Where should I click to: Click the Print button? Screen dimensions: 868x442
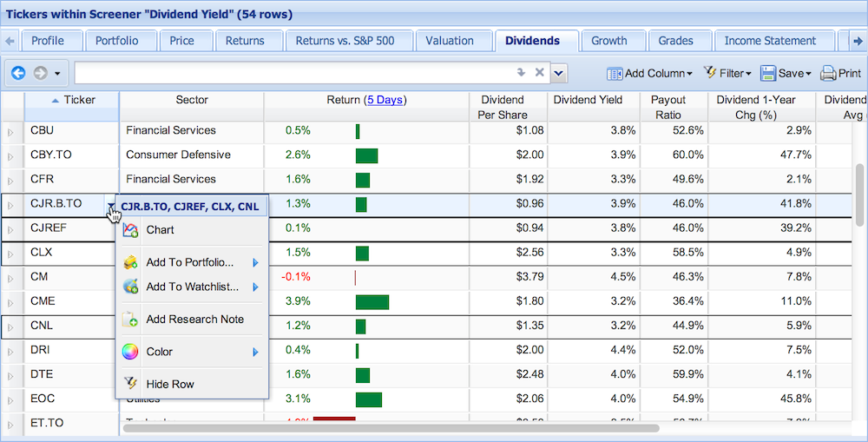click(x=840, y=73)
